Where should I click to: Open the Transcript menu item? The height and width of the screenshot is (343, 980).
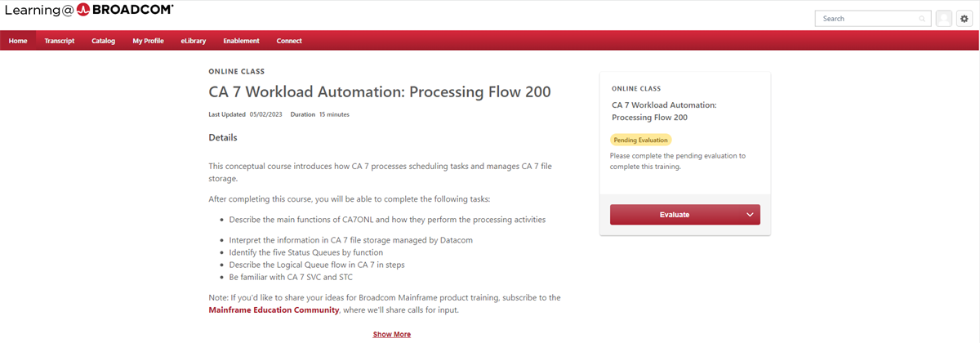pos(60,41)
